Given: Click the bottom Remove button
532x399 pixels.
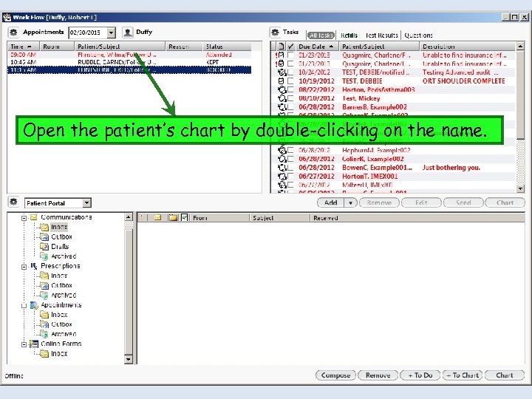Looking at the screenshot, I should [x=378, y=375].
